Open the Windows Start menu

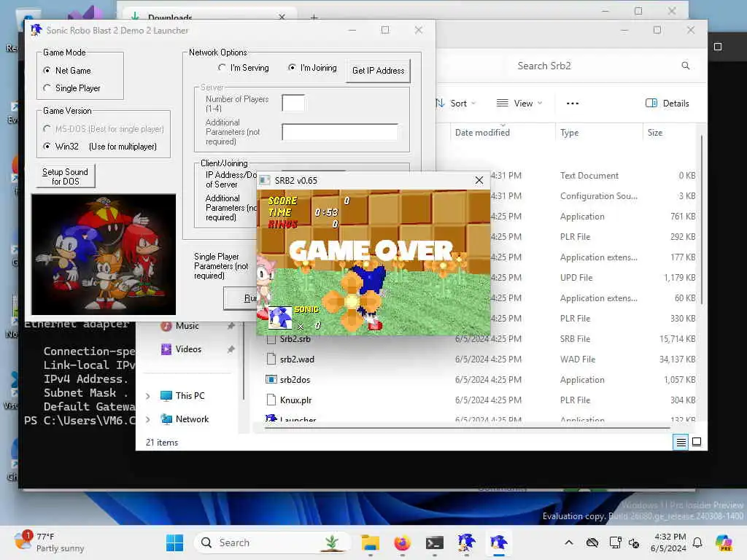tap(174, 542)
